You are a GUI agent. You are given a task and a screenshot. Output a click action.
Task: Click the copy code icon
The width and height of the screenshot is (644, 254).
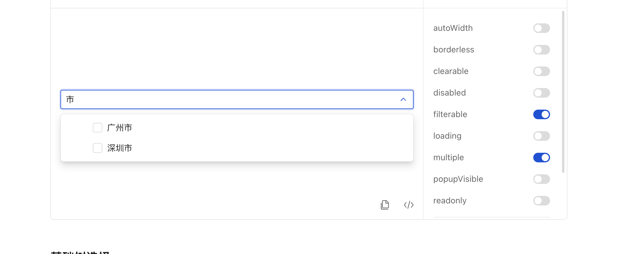(x=385, y=205)
